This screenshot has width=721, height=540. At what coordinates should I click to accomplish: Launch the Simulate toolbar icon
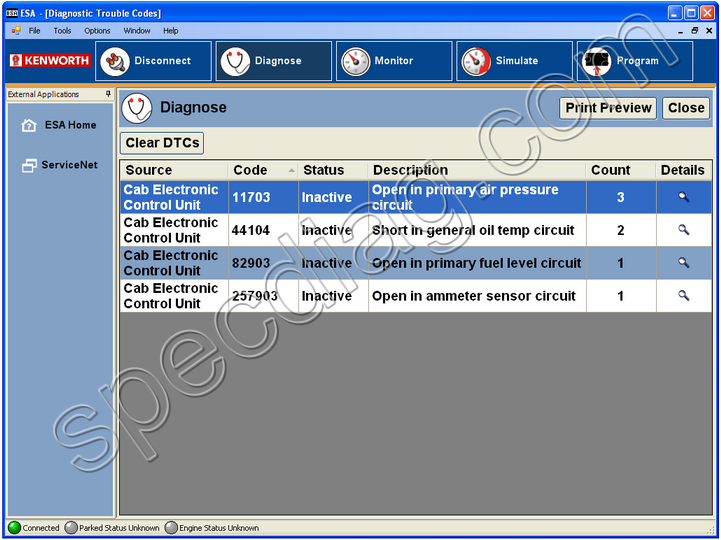click(475, 61)
